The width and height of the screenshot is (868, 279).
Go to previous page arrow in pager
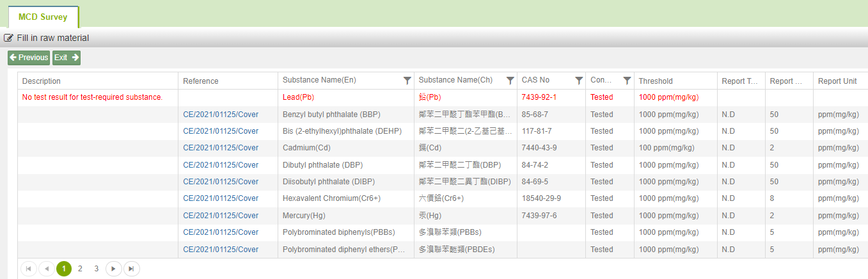47,269
